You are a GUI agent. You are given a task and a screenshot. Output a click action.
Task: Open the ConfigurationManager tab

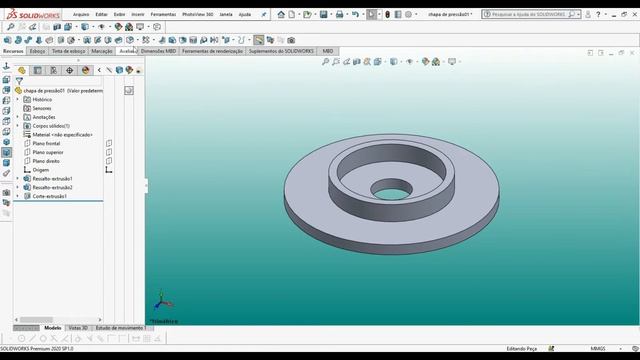tap(53, 70)
